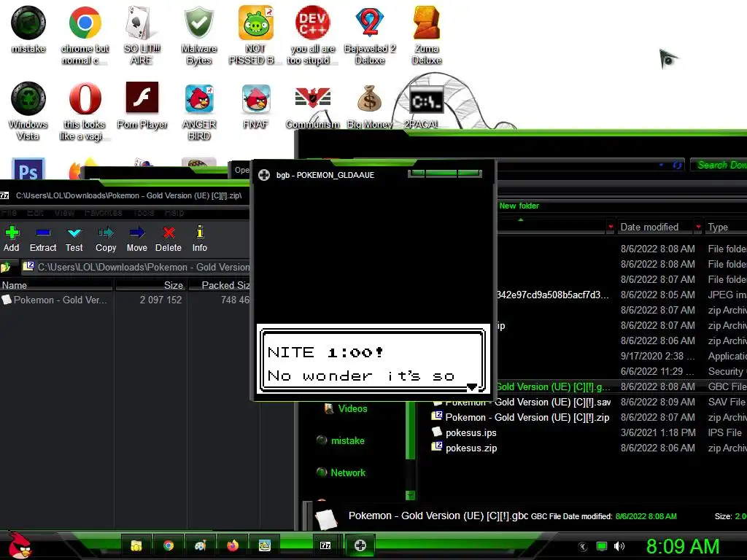Viewport: 747px width, 560px height.
Task: Open the FNAF desktop shortcut
Action: tap(256, 106)
